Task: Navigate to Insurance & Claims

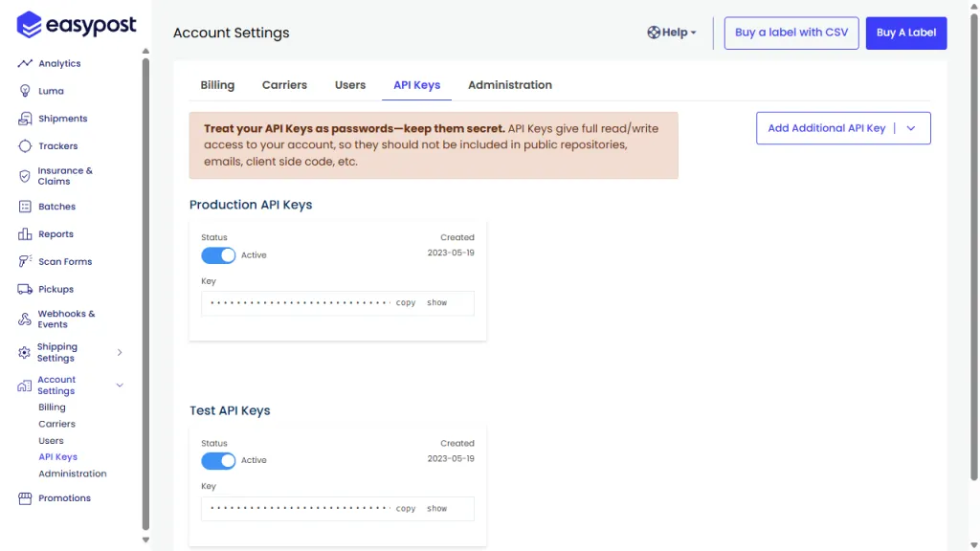Action: coord(65,176)
